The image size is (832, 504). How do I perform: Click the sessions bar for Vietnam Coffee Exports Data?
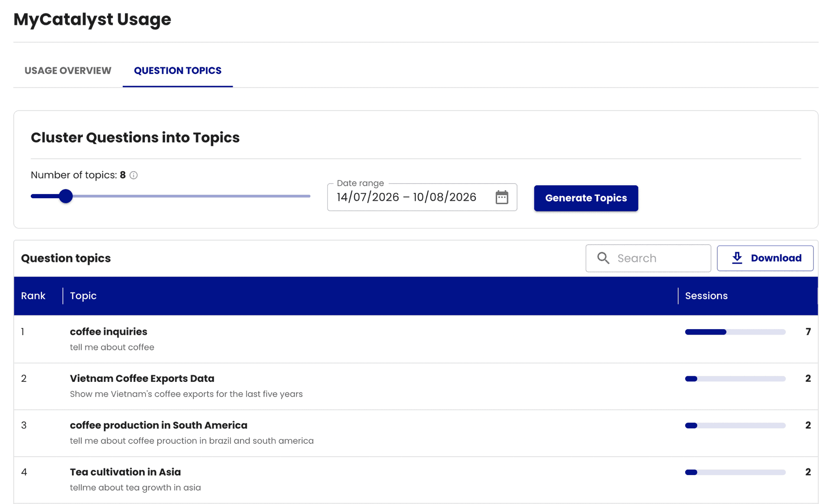coord(735,379)
